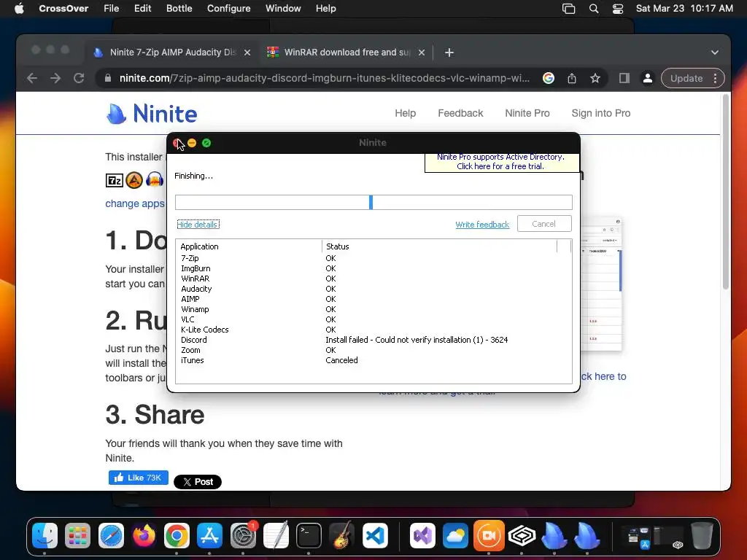Click the browser address bar URL
Screen dimensions: 747x560
[x=324, y=78]
